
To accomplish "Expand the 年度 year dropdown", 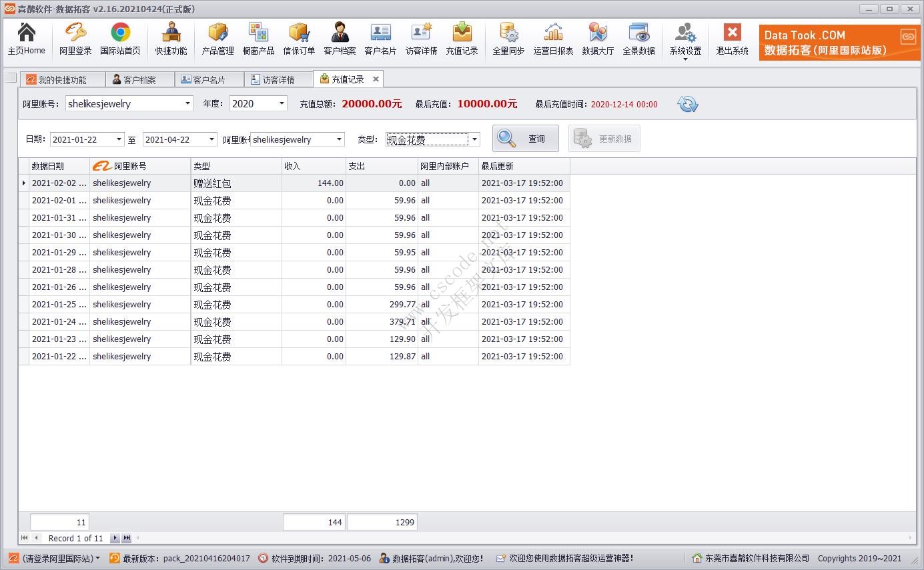I will click(282, 103).
